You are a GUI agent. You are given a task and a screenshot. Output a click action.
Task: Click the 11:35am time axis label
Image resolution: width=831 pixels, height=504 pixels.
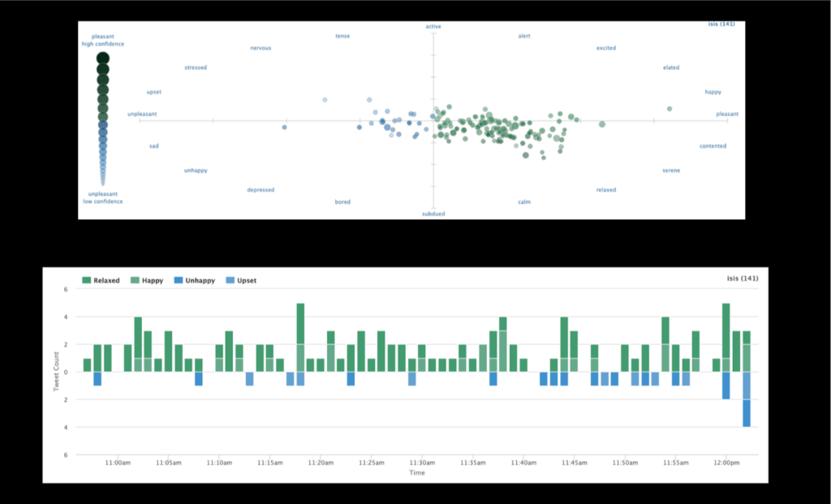tap(473, 463)
